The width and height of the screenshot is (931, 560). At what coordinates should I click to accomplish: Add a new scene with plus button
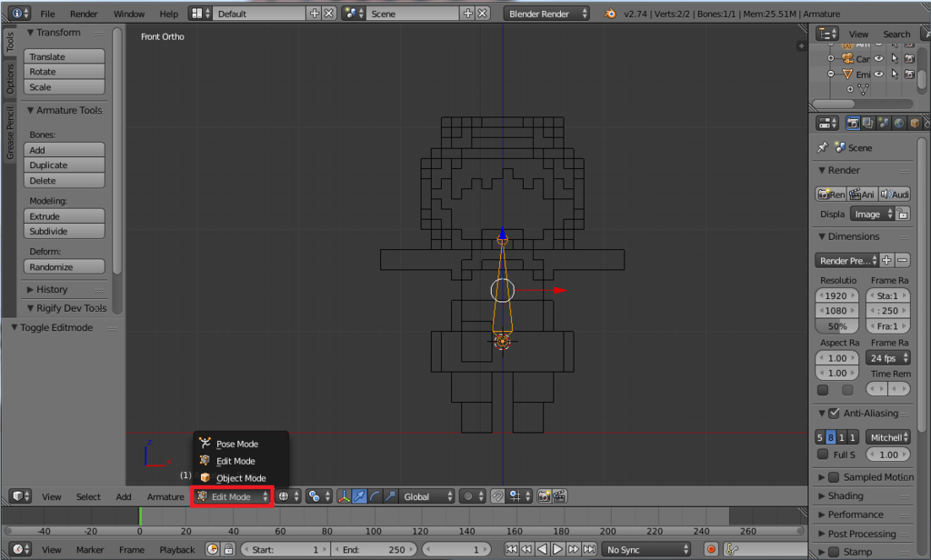(x=468, y=13)
